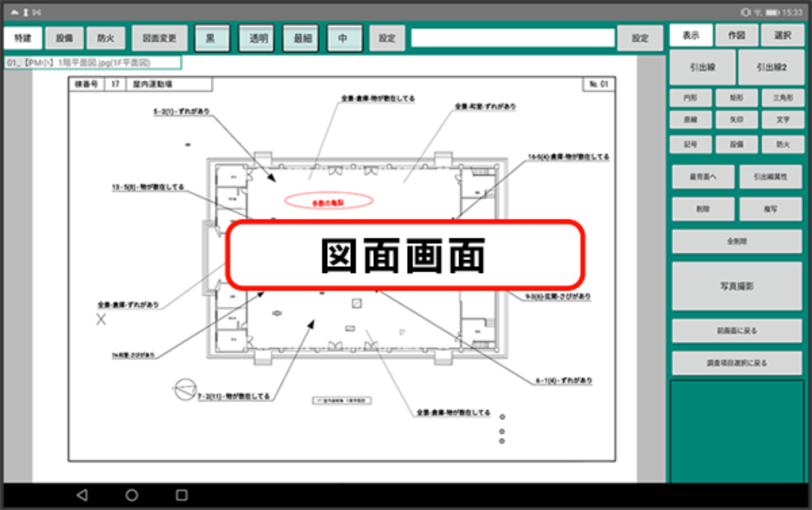The height and width of the screenshot is (510, 812).
Task: Click the long empty text field in toolbar
Action: click(513, 38)
